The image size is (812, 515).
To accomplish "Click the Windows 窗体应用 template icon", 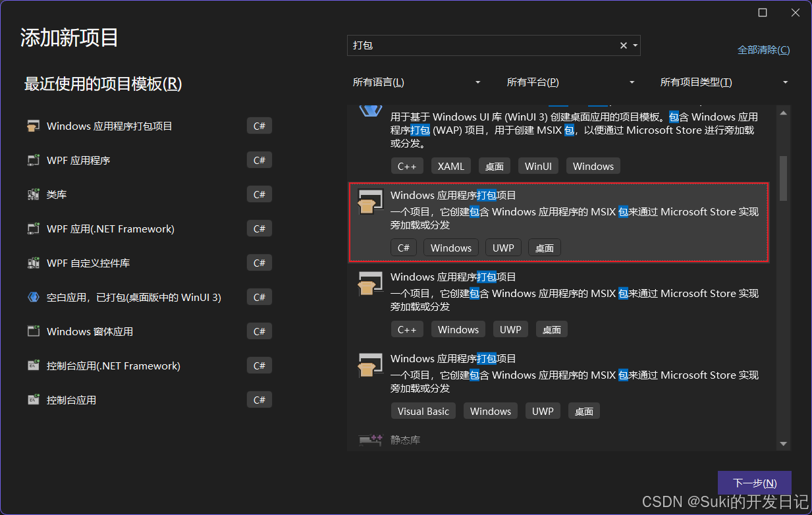I will (x=34, y=331).
